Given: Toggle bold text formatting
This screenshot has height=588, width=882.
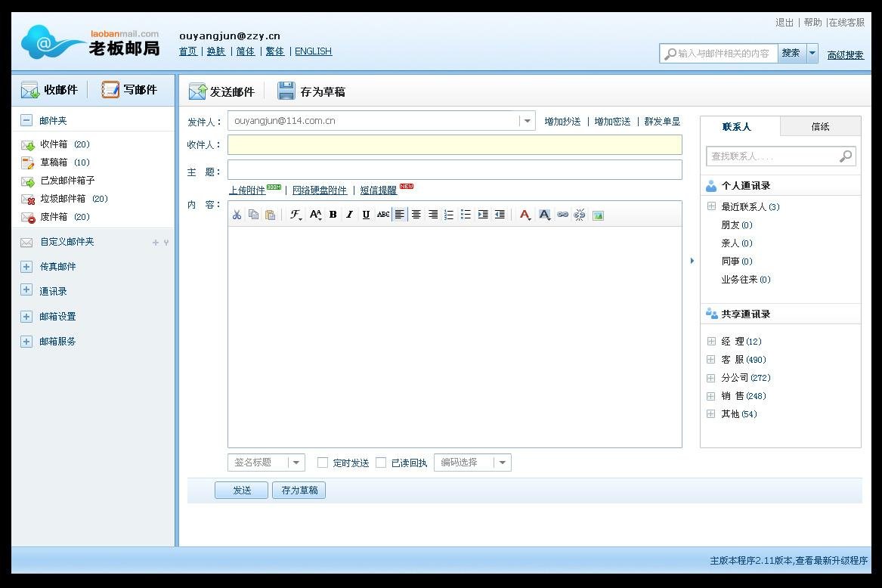Looking at the screenshot, I should (x=332, y=215).
